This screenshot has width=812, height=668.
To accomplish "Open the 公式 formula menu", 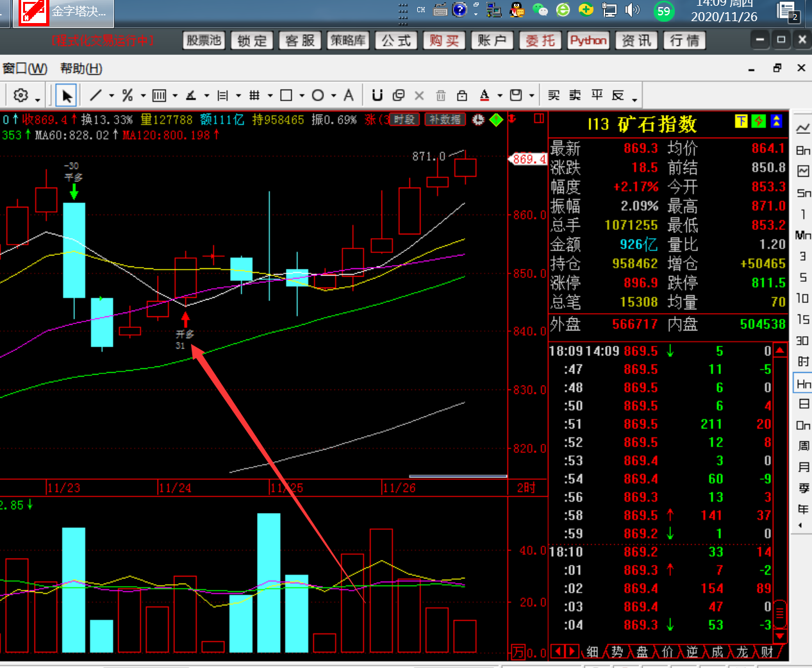I will [x=396, y=40].
